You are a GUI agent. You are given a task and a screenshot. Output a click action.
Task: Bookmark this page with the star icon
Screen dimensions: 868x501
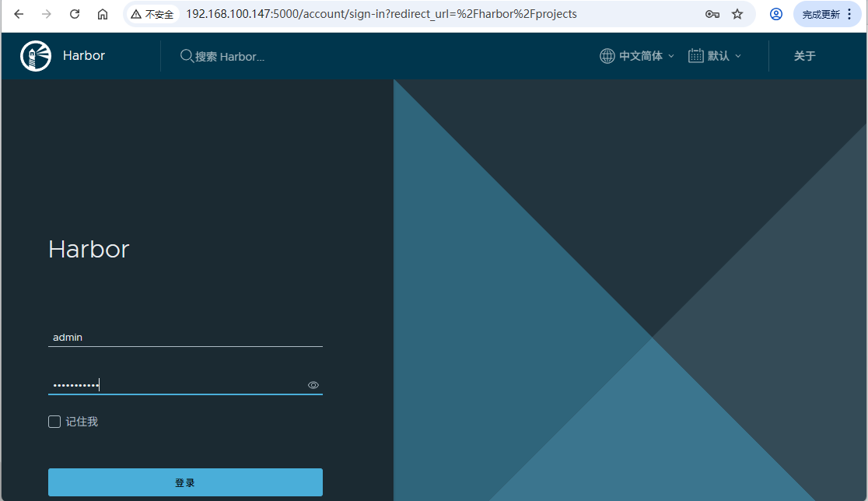click(x=737, y=14)
